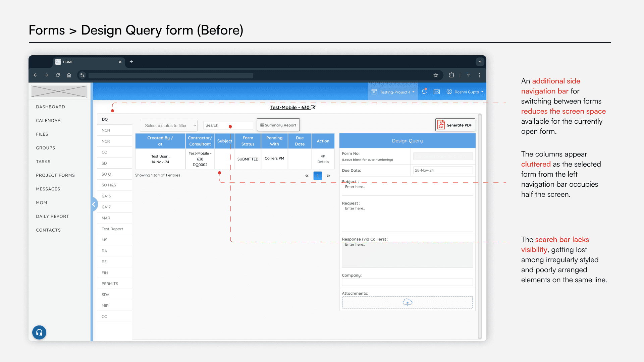Click the browser forward arrow
Screen dimensions: 644x362
[46, 75]
